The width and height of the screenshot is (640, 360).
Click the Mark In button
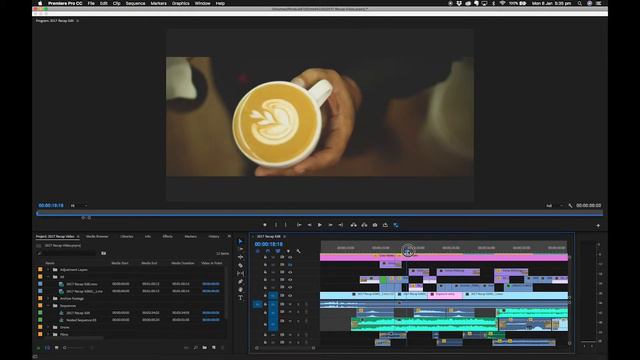coord(276,225)
